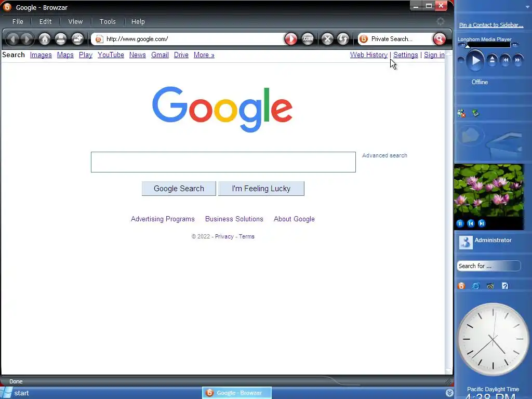Click the third sidebar quick launch icon

490,286
